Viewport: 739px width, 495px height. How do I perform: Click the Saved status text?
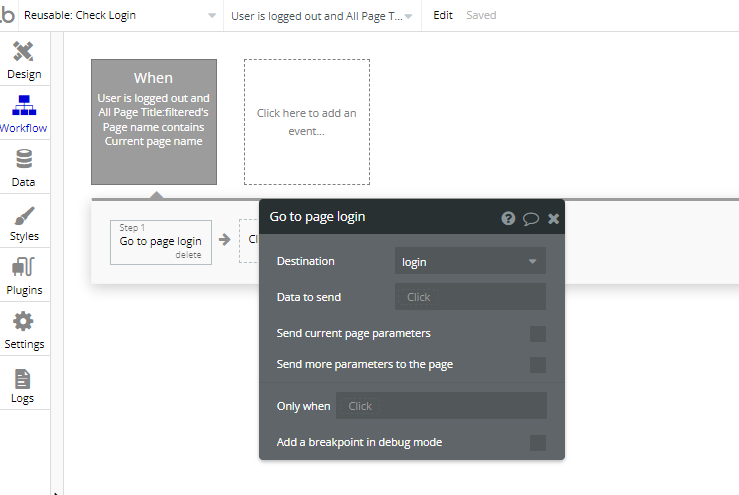click(481, 15)
